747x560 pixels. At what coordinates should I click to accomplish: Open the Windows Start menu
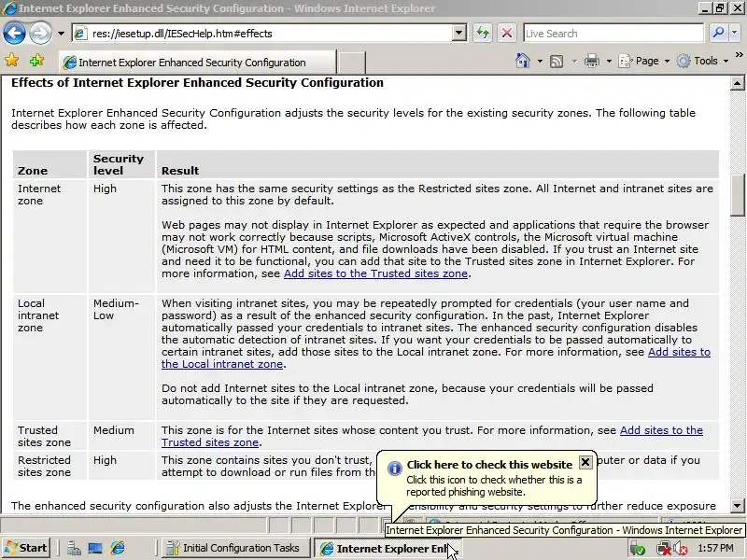point(26,548)
